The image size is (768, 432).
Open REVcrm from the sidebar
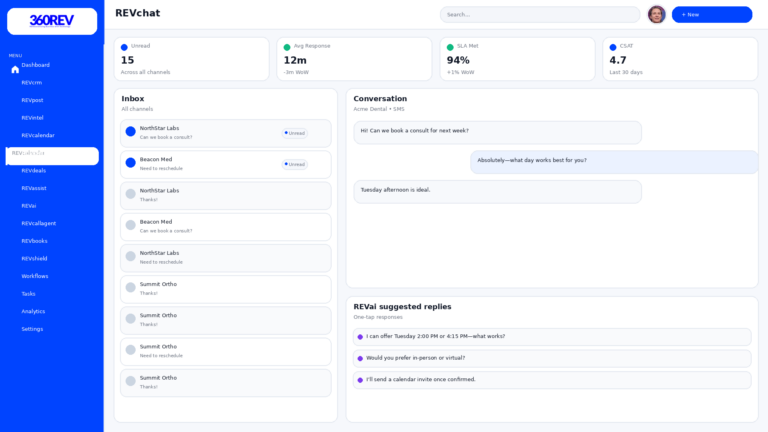point(32,83)
